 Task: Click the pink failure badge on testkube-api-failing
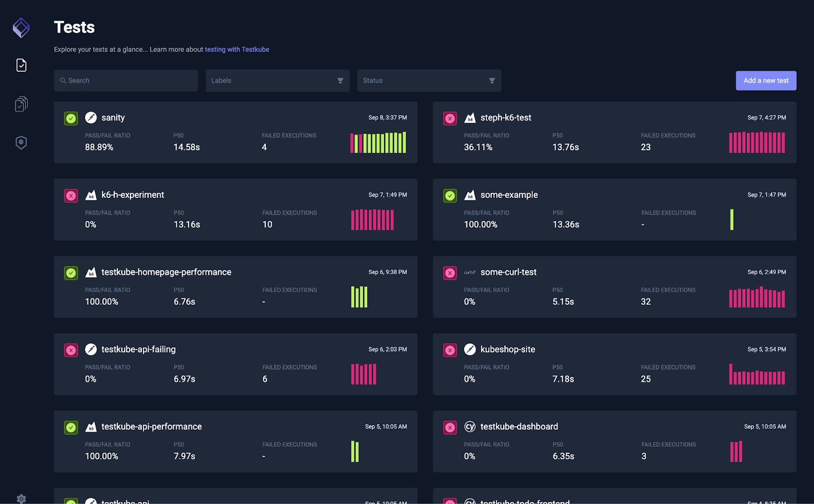tap(71, 350)
